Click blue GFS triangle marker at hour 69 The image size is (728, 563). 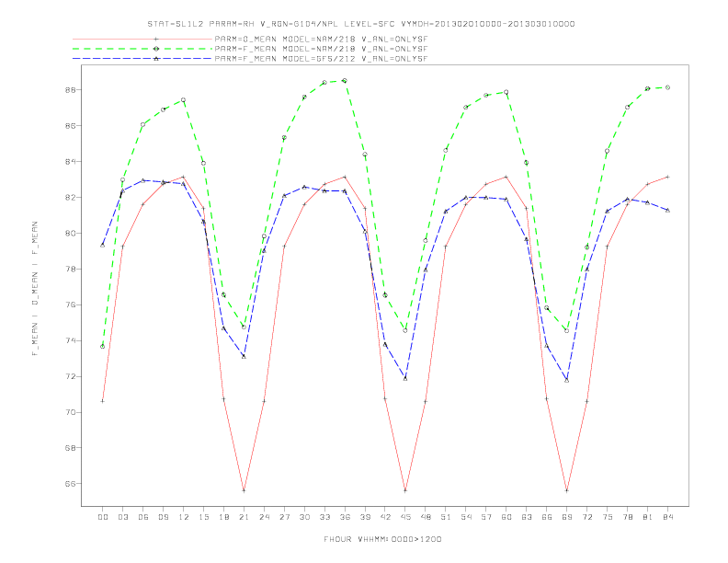[567, 380]
